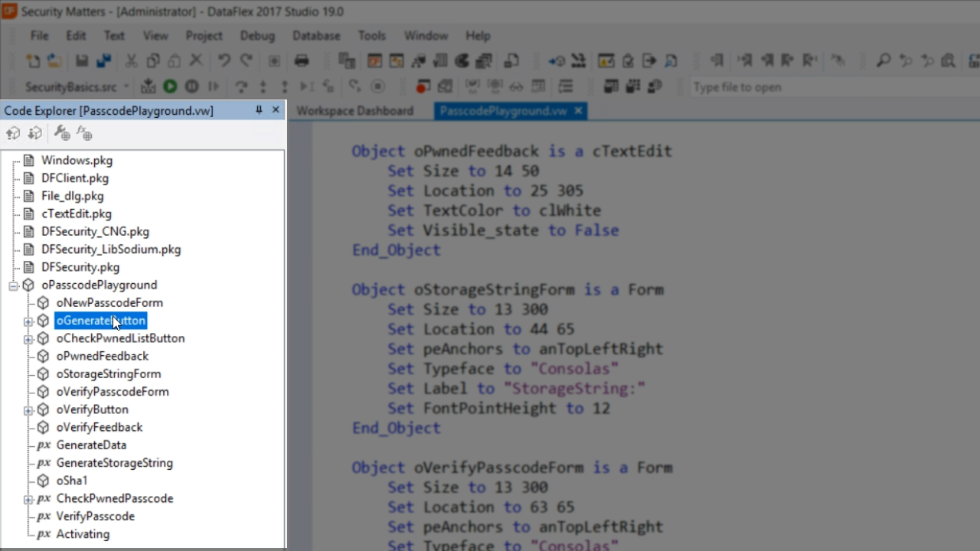Open the SecurityBasics.src project dropdown

(126, 87)
